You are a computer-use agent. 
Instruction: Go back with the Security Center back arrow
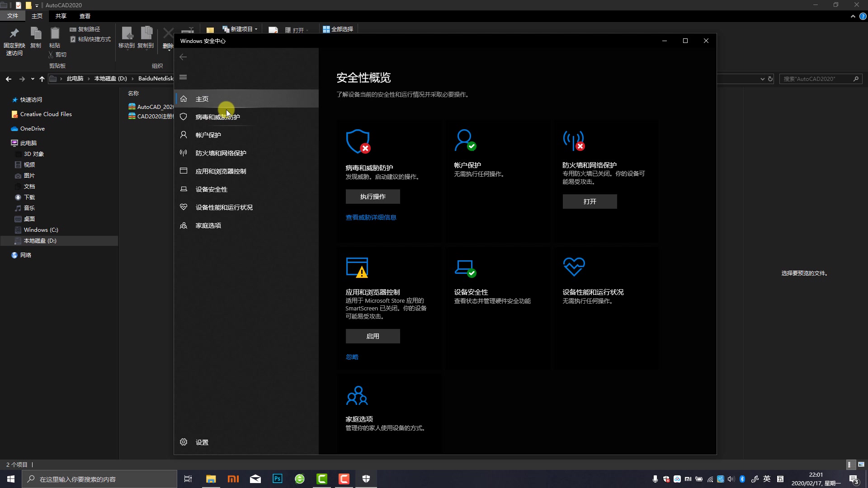[183, 57]
